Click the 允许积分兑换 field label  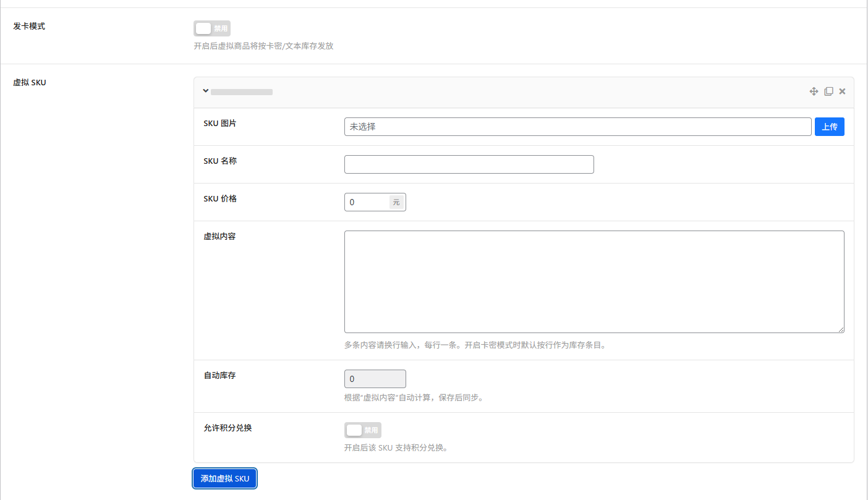[228, 428]
